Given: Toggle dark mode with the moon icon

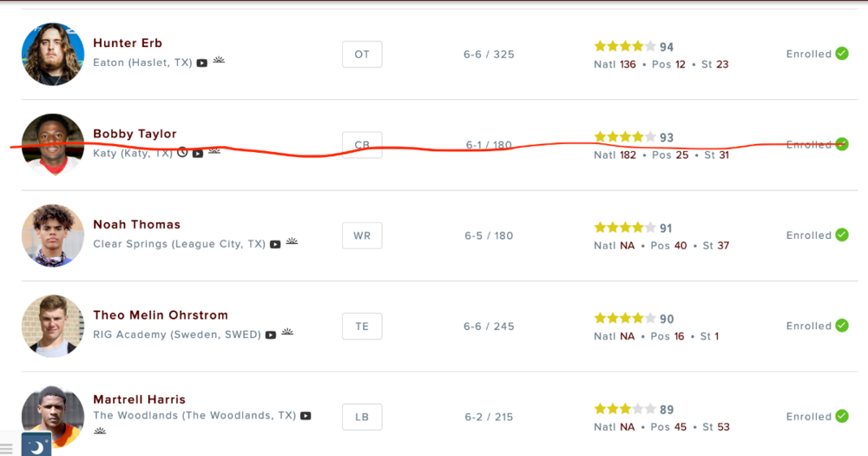Looking at the screenshot, I should (36, 446).
